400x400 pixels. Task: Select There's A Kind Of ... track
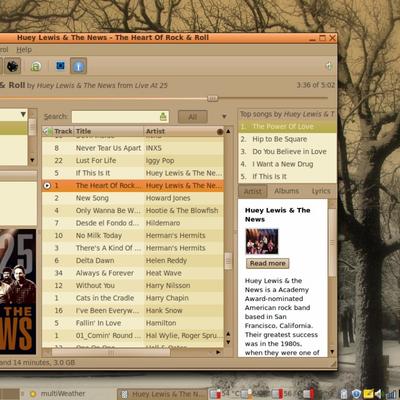133,248
